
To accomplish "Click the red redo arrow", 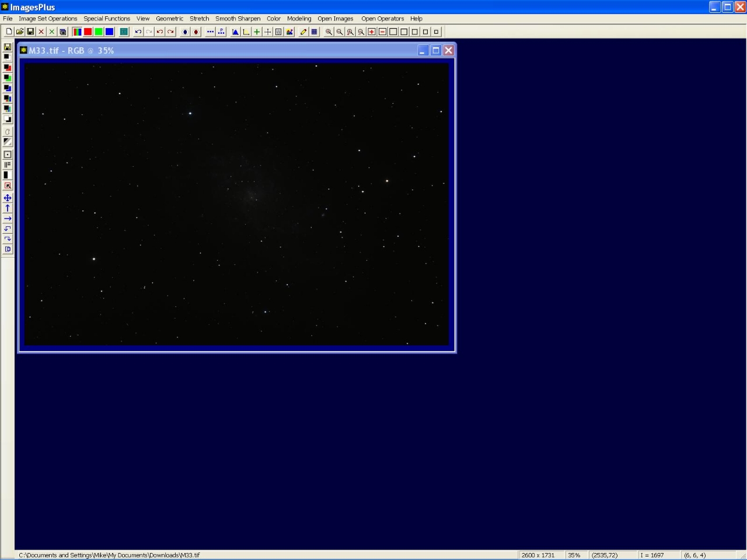I will [x=170, y=32].
